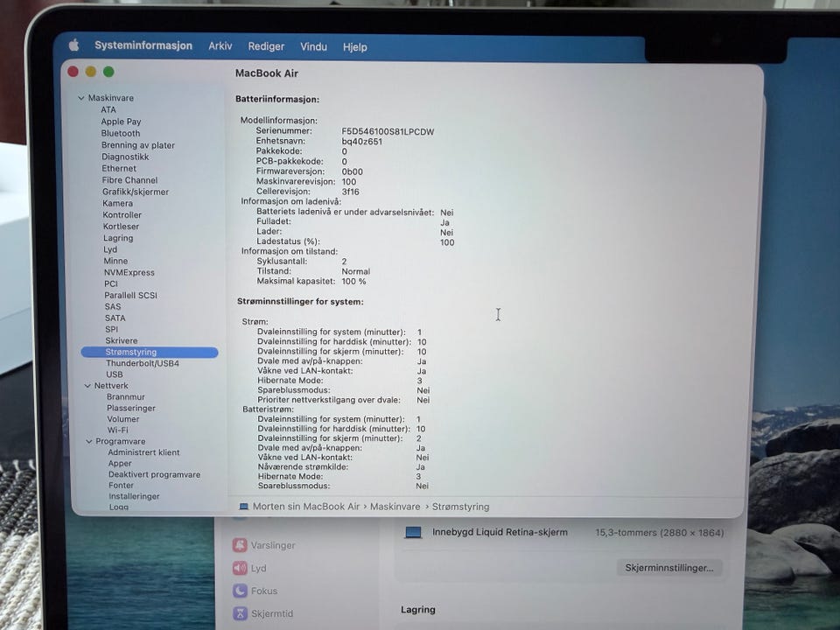Select Parallell SCSI in the sidebar
The width and height of the screenshot is (840, 630).
click(130, 295)
